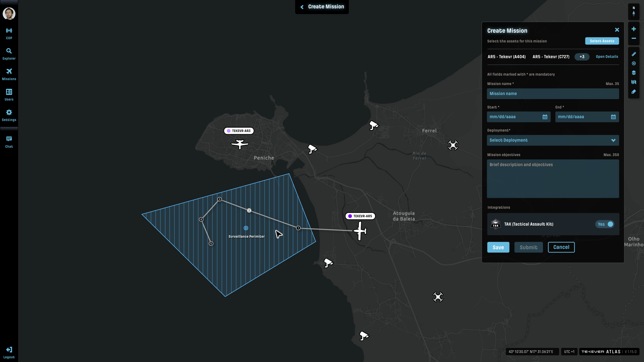
Task: Click the Open Details link
Action: coord(607,57)
